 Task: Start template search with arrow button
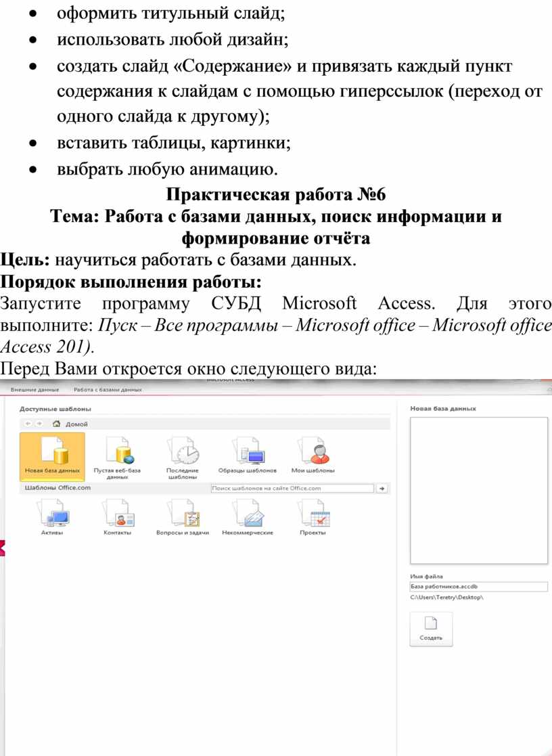[382, 489]
